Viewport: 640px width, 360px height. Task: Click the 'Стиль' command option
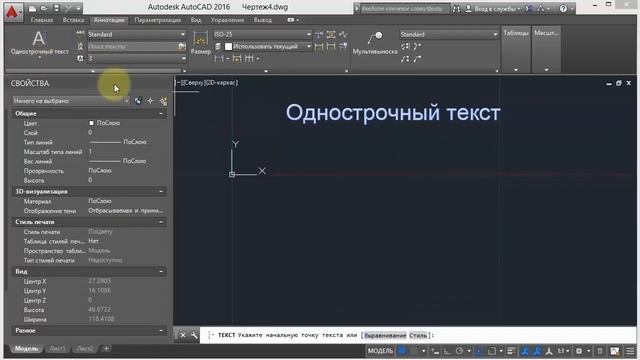point(418,336)
